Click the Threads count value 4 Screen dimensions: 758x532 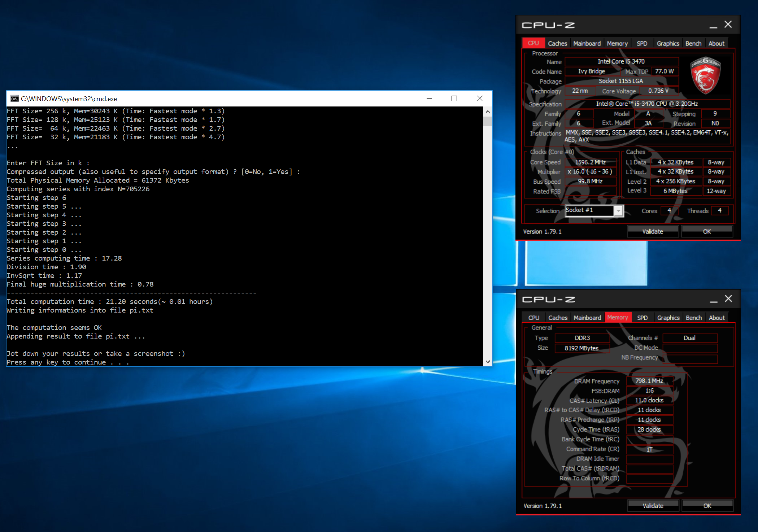[719, 210]
